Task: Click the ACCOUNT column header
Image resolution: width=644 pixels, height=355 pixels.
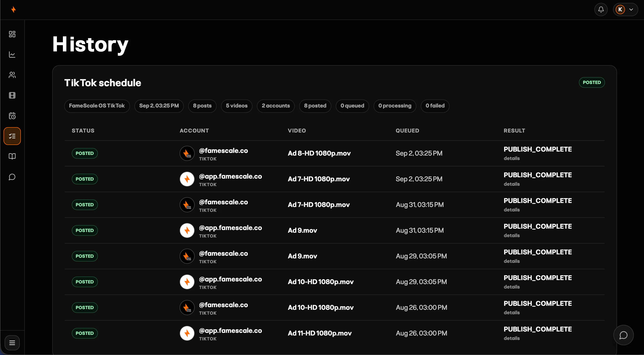Action: 194,131
